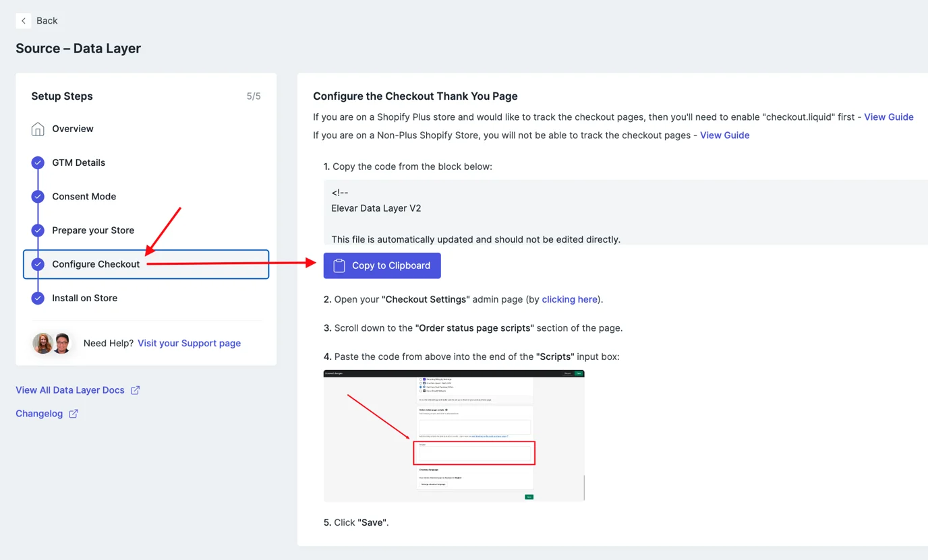Open View Guide link for Non-Plus stores
Image resolution: width=928 pixels, height=560 pixels.
(x=725, y=135)
